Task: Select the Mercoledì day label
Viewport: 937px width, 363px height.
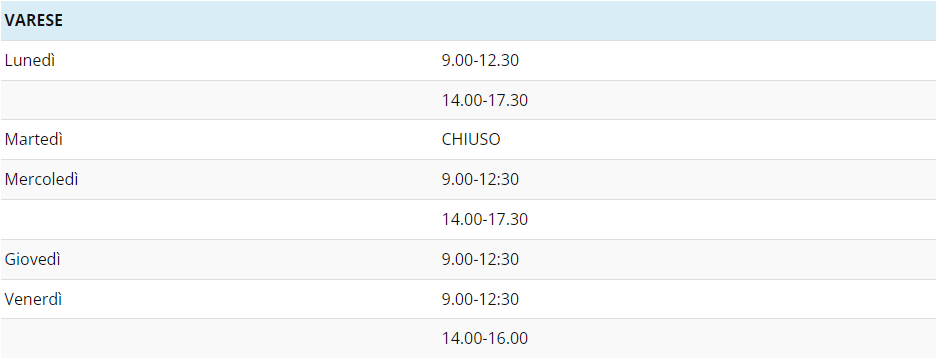Action: click(x=41, y=179)
